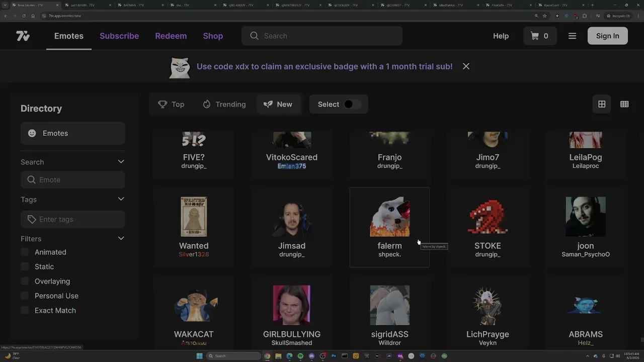This screenshot has height=362, width=644.
Task: Dismiss the xdx promo banner
Action: click(x=466, y=66)
